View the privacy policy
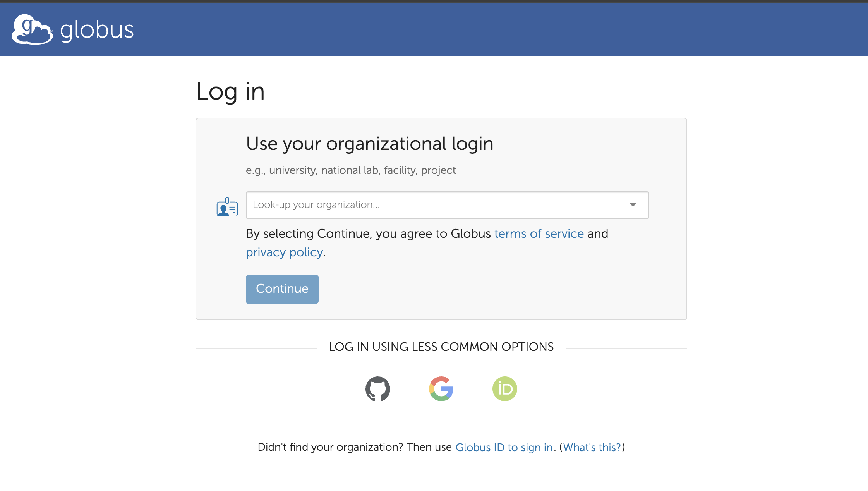 pyautogui.click(x=284, y=252)
